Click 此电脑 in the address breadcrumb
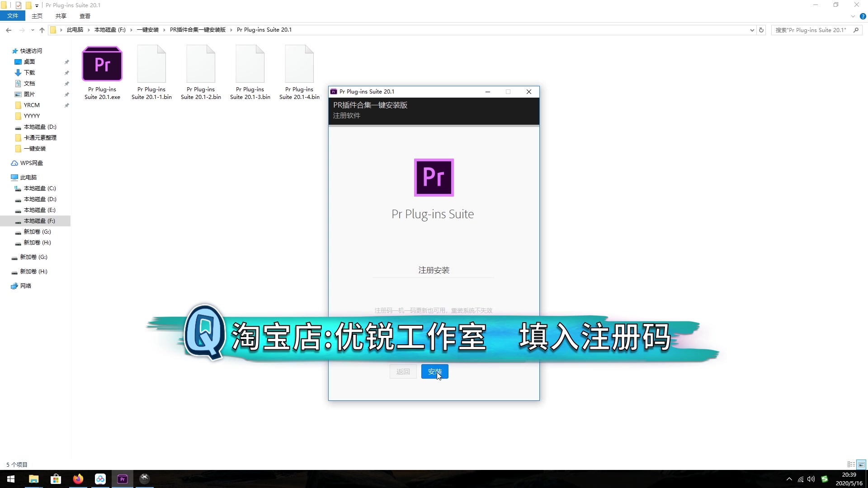This screenshot has height=488, width=868. (x=75, y=30)
